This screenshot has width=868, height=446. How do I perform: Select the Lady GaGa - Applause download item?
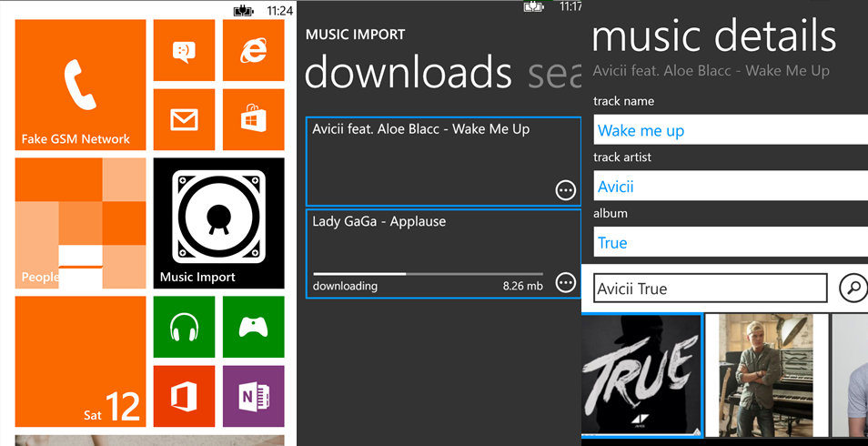(443, 254)
